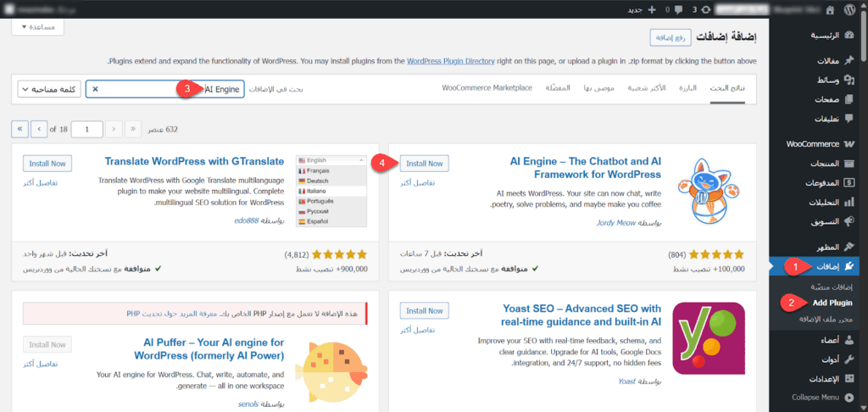Screen dimensions: 868x412
Task: Go to next page of plugin results
Action: [x=39, y=129]
